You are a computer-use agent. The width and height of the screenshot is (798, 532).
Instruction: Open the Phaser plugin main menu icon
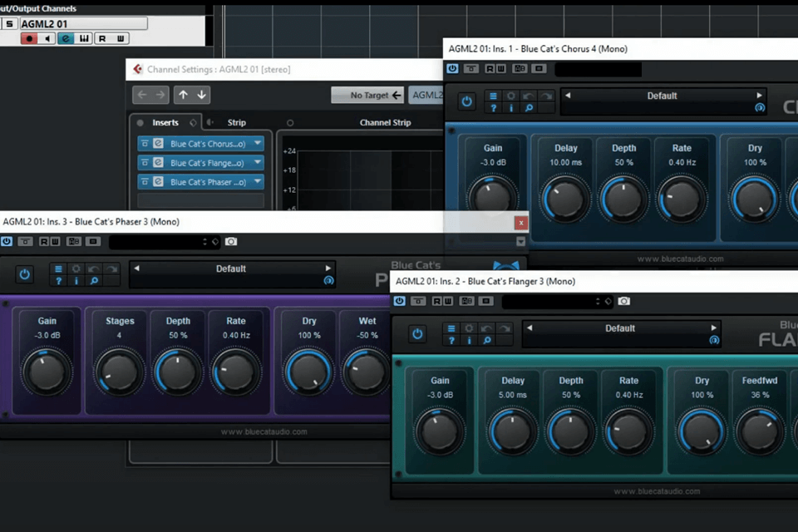coord(58,268)
